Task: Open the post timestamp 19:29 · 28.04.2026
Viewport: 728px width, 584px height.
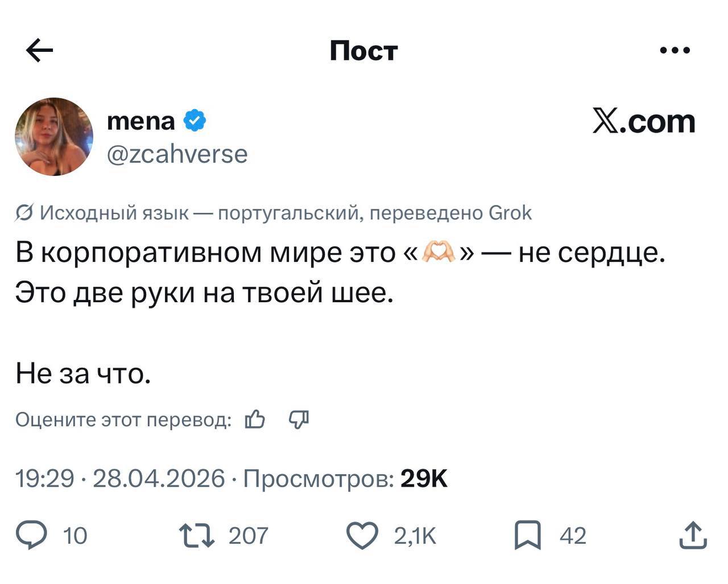Action: [x=120, y=479]
